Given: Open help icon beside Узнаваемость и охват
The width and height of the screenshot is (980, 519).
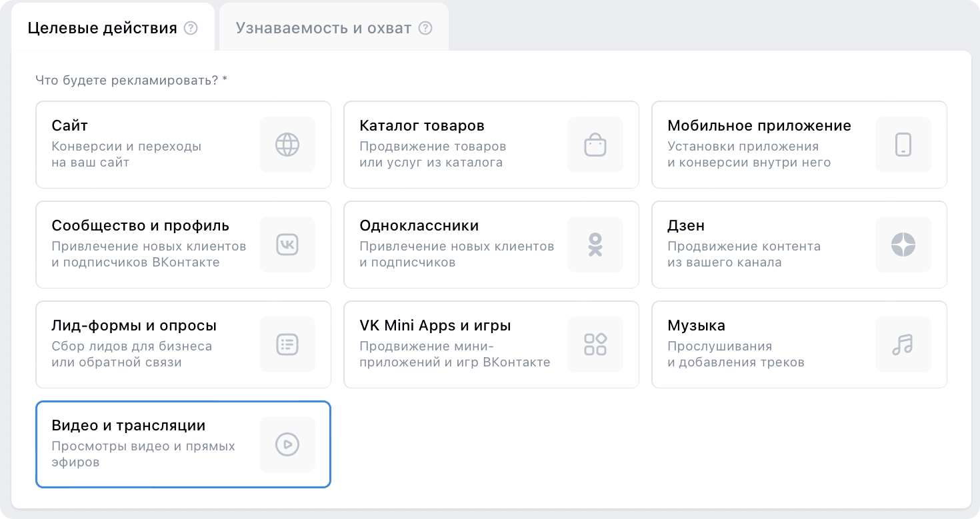Looking at the screenshot, I should [x=425, y=29].
